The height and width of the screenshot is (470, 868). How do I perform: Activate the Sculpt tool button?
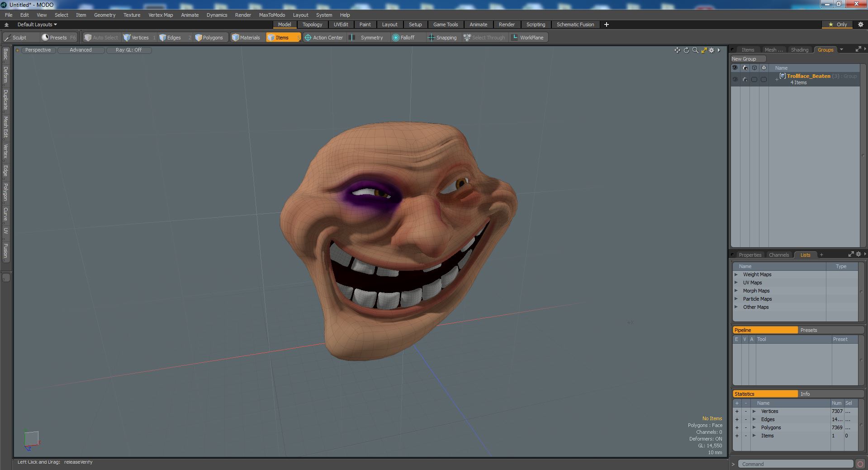click(20, 38)
